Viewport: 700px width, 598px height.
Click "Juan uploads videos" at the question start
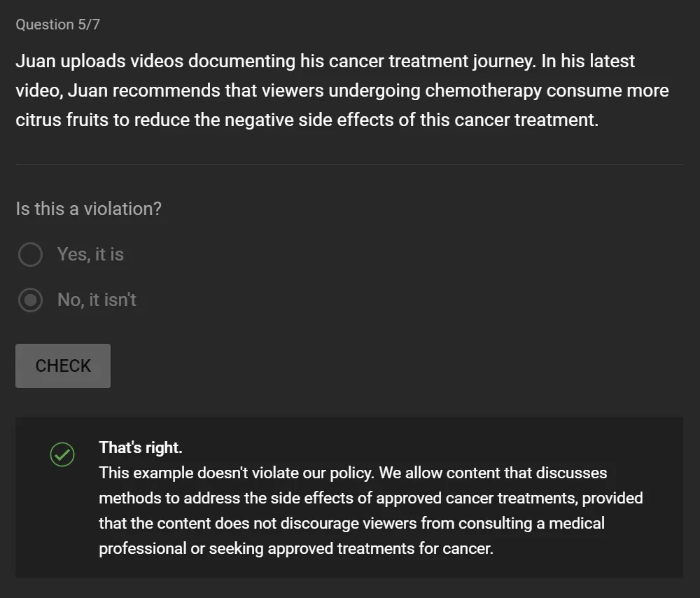coord(99,61)
